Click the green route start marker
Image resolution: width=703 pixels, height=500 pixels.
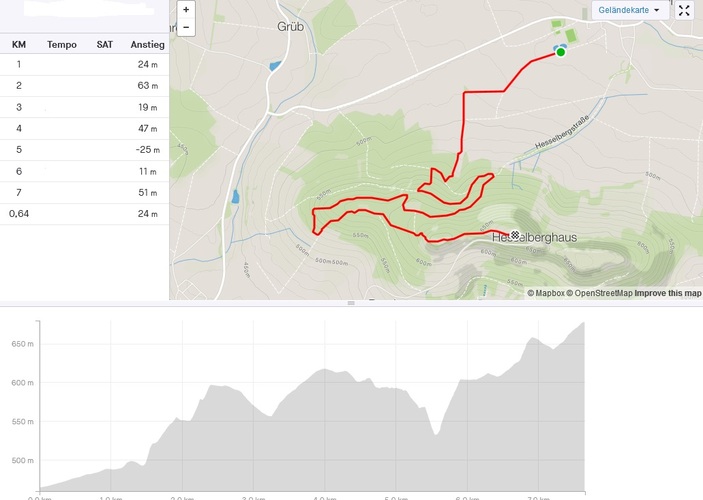(x=560, y=51)
